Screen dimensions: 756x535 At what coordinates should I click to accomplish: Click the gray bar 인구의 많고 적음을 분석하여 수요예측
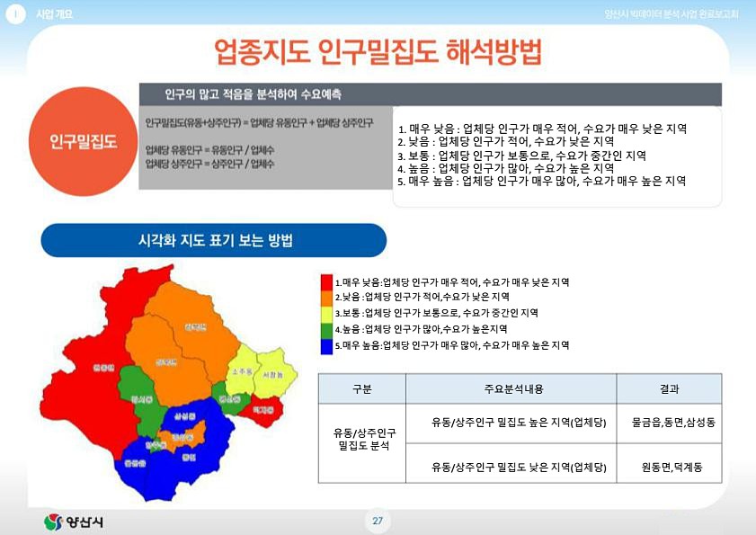[x=430, y=94]
